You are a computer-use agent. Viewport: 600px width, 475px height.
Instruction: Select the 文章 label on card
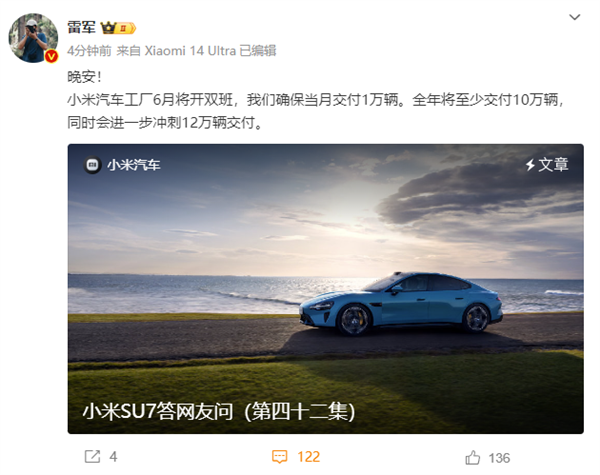point(553,165)
